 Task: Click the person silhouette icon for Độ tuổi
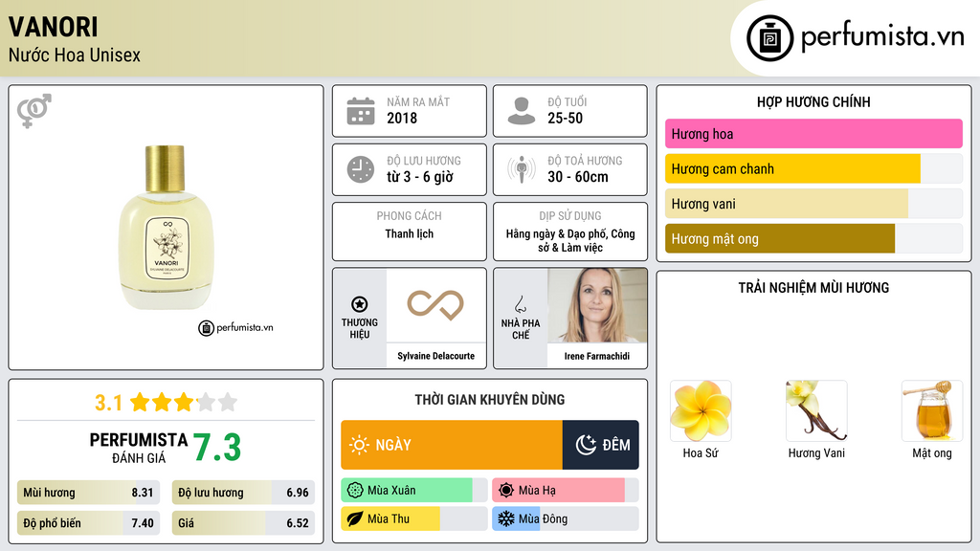click(522, 111)
